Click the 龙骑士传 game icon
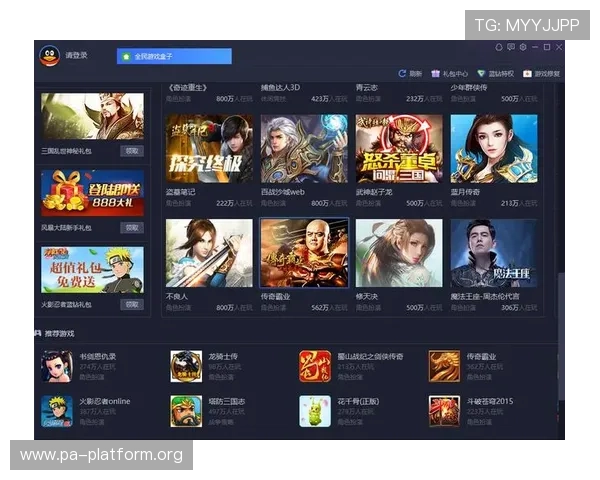600x480 pixels. pyautogui.click(x=186, y=366)
